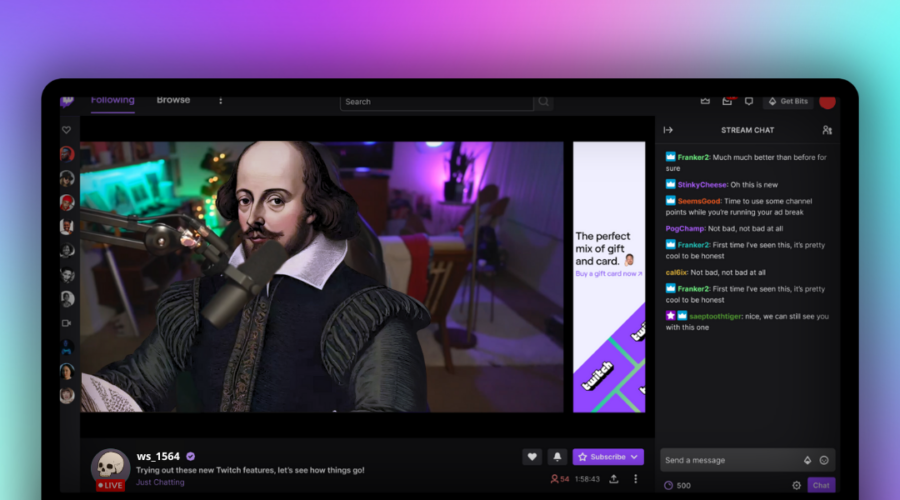
Task: Collapse the stream chat arrow icon
Action: pyautogui.click(x=668, y=130)
